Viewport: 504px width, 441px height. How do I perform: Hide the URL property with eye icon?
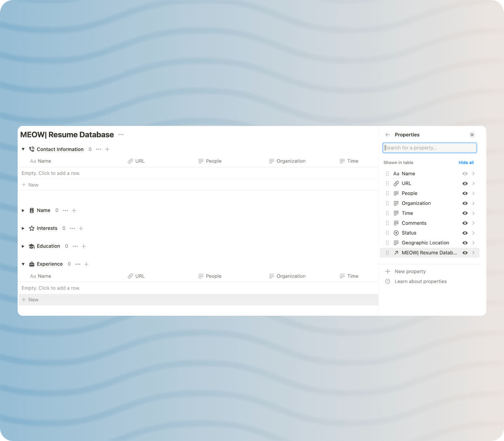pos(465,184)
